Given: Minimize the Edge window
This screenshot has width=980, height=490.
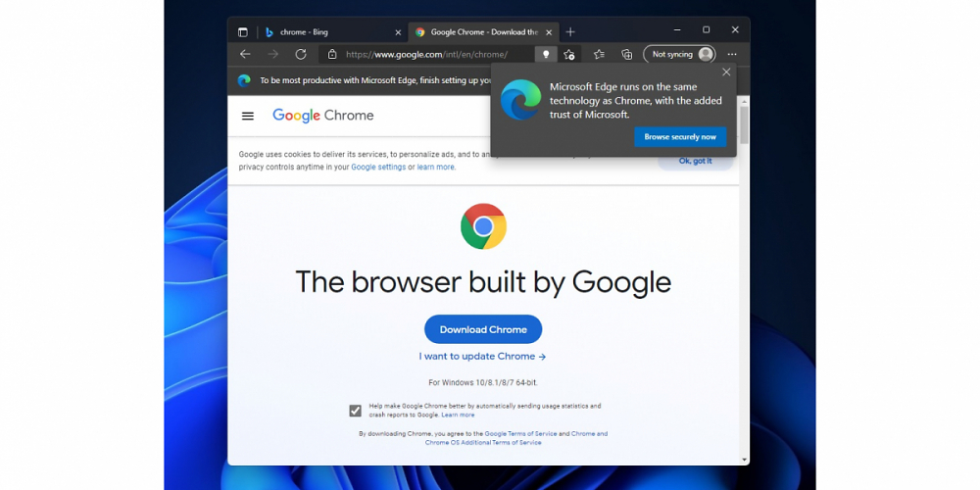Looking at the screenshot, I should click(677, 30).
